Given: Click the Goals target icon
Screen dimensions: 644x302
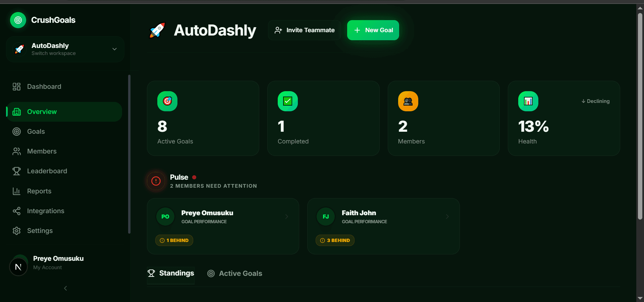Looking at the screenshot, I should (16, 131).
